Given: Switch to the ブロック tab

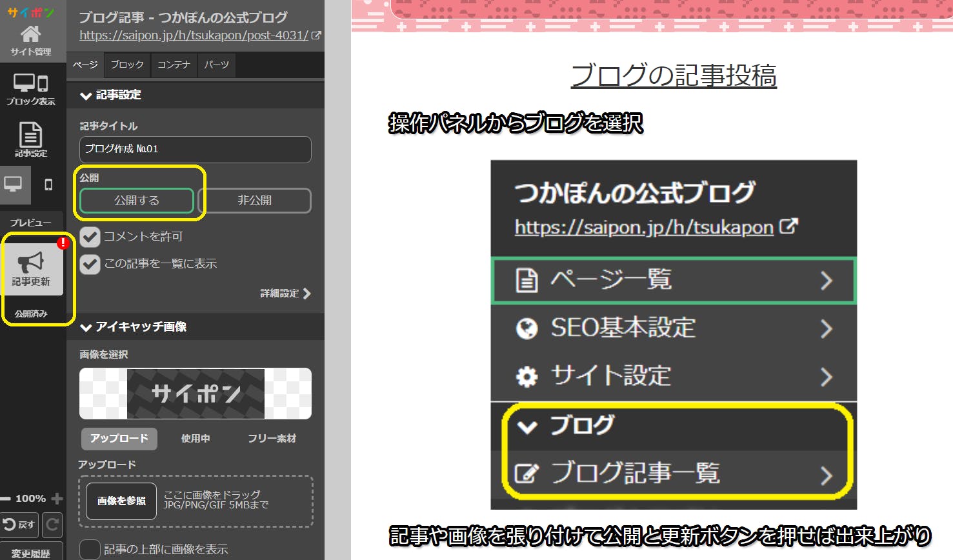Looking at the screenshot, I should (x=126, y=65).
